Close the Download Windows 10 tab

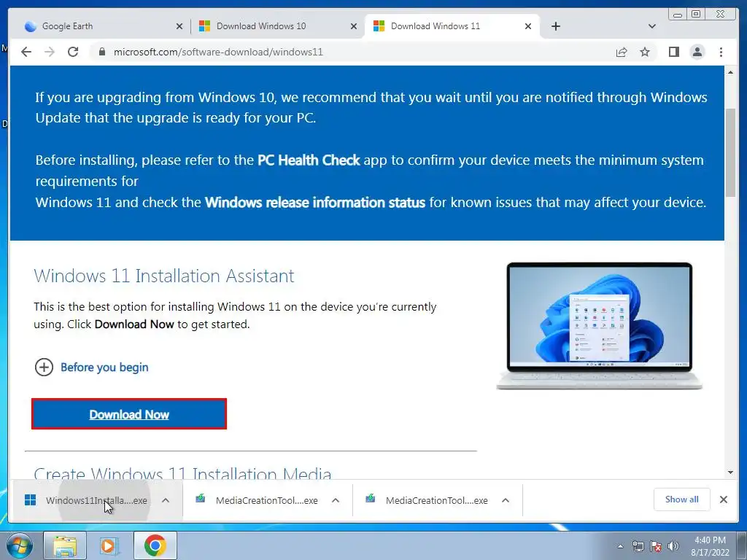tap(354, 26)
